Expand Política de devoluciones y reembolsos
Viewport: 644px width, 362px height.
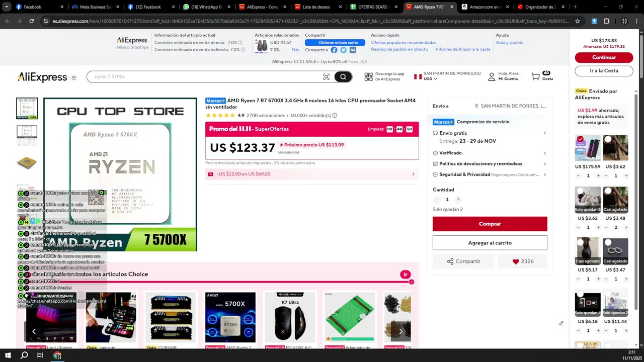[544, 164]
